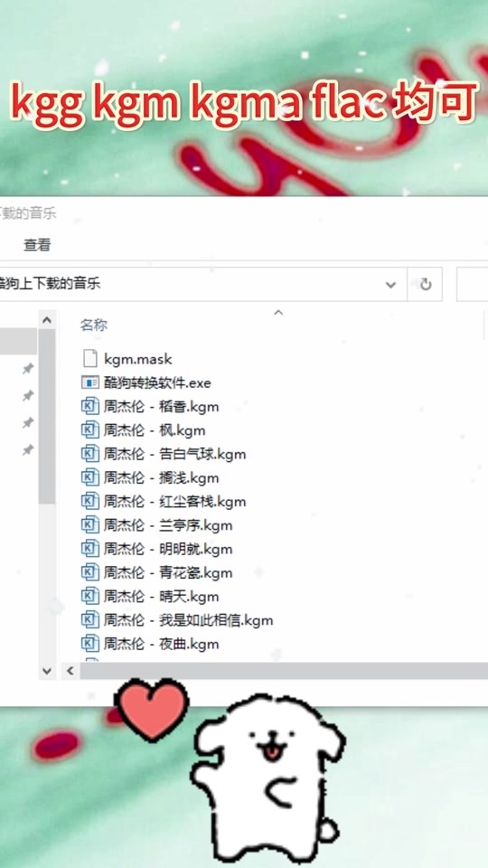Select the file name kgm.mask
488x868 pixels.
(x=137, y=359)
